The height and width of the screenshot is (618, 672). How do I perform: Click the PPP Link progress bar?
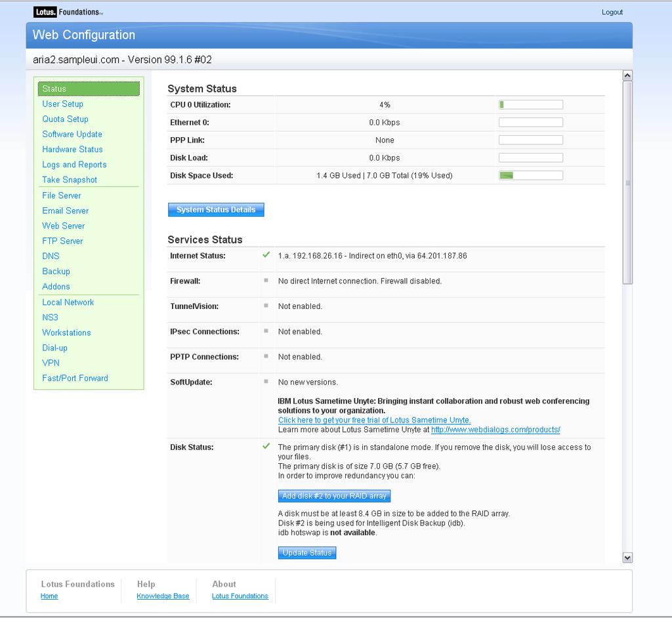(x=530, y=140)
